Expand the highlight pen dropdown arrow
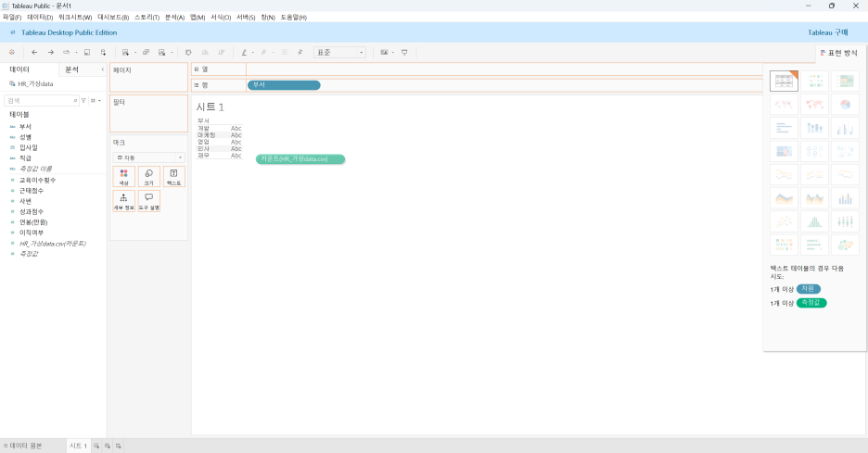The height and width of the screenshot is (453, 868). click(253, 53)
